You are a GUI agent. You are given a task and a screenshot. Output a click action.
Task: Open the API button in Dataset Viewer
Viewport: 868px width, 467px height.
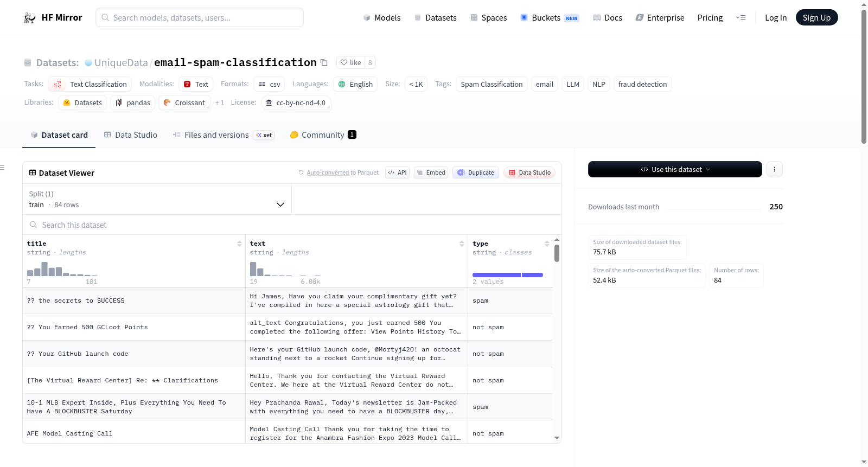coord(397,172)
